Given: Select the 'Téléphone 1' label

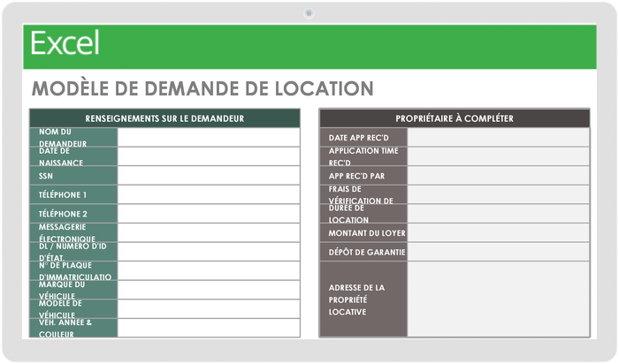Looking at the screenshot, I should (73, 194).
